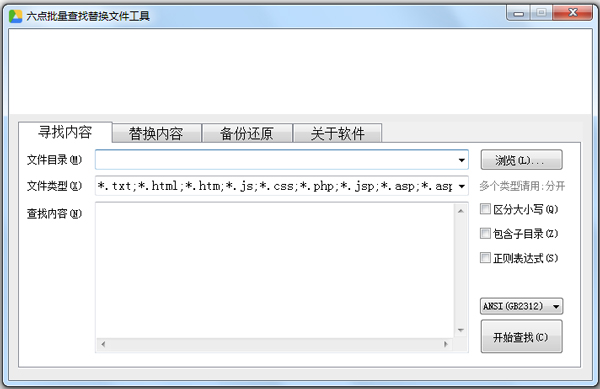Image resolution: width=600 pixels, height=389 pixels.
Task: Click the 开始查找(C) button
Action: pos(522,337)
